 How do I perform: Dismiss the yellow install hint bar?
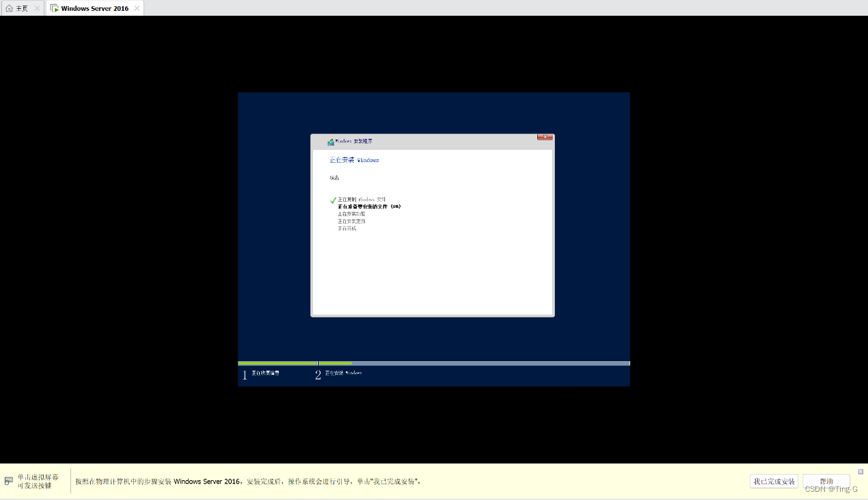(x=860, y=471)
